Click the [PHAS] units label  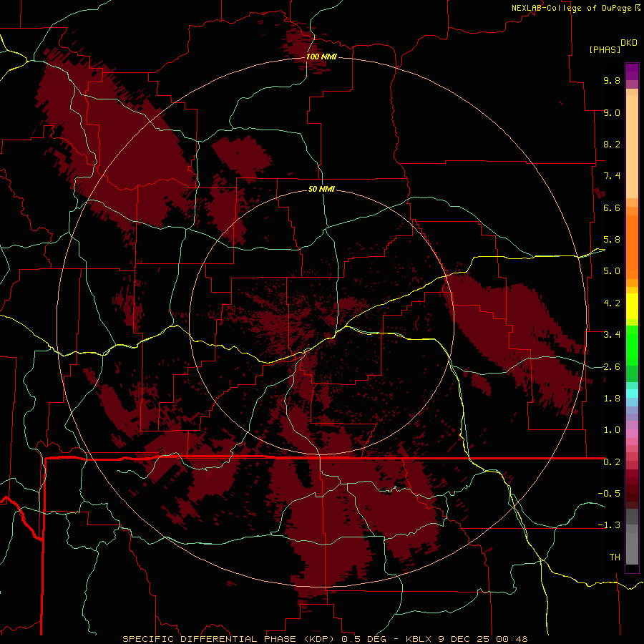[x=605, y=49]
